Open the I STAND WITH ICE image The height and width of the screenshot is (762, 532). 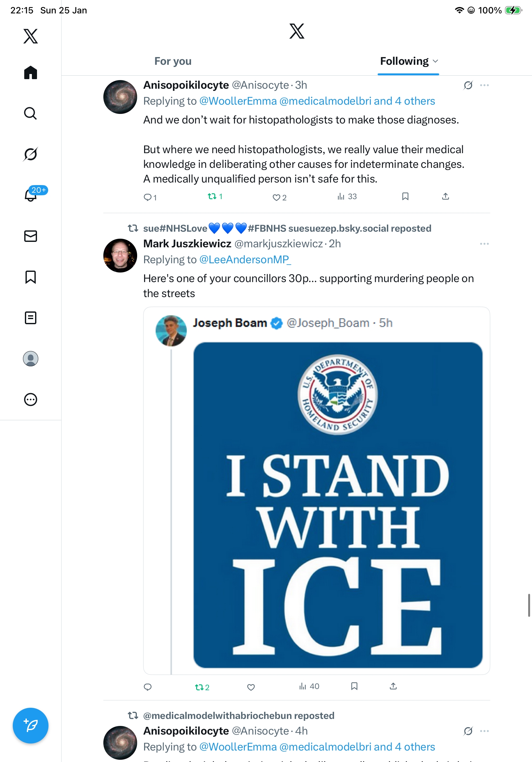click(338, 504)
